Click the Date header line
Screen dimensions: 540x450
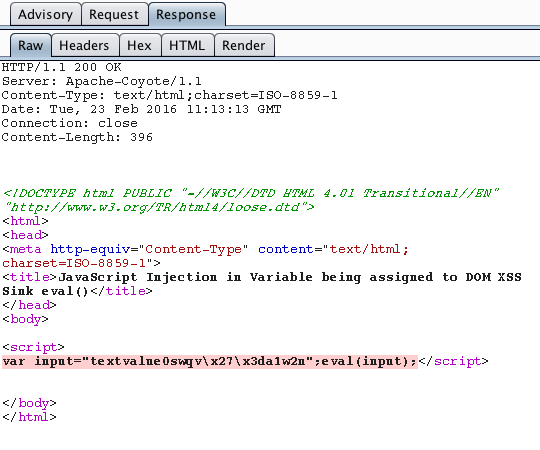[142, 109]
